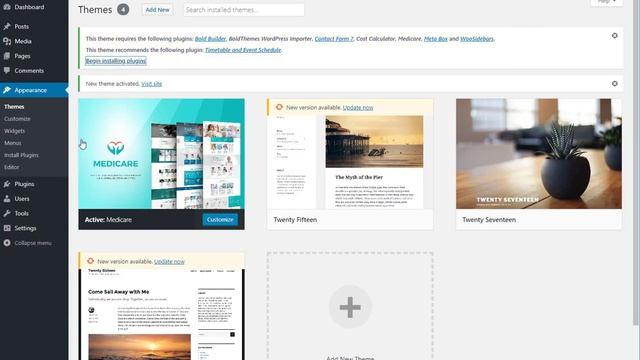This screenshot has height=360, width=640.
Task: Click the Media library icon
Action: [x=7, y=41]
